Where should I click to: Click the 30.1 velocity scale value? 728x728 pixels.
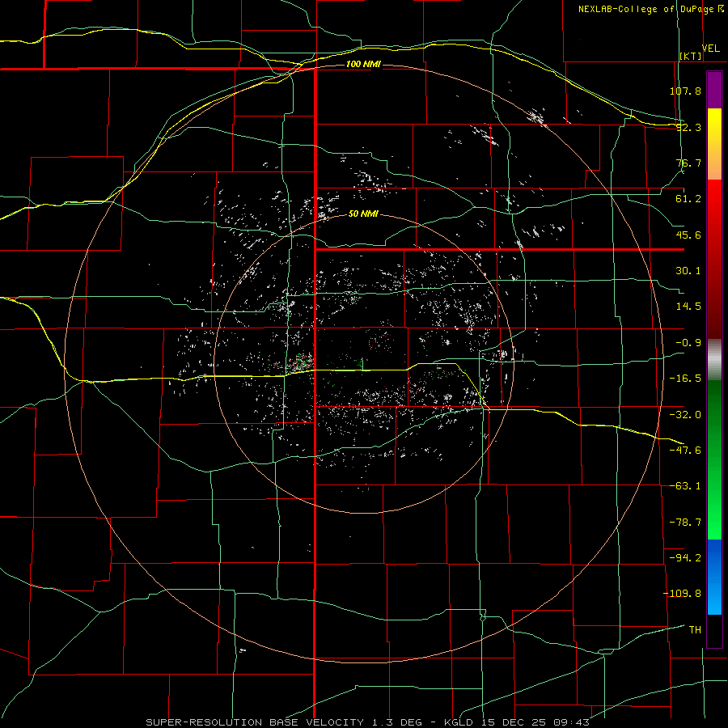[x=688, y=271]
